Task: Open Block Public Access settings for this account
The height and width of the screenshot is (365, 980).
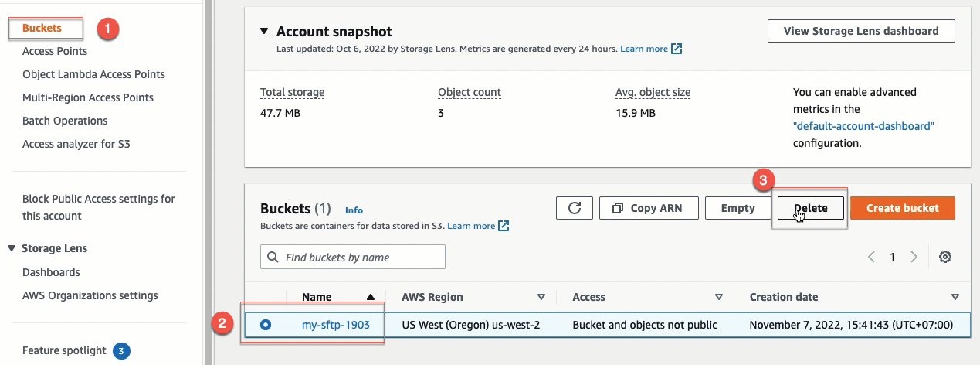Action: coord(99,207)
